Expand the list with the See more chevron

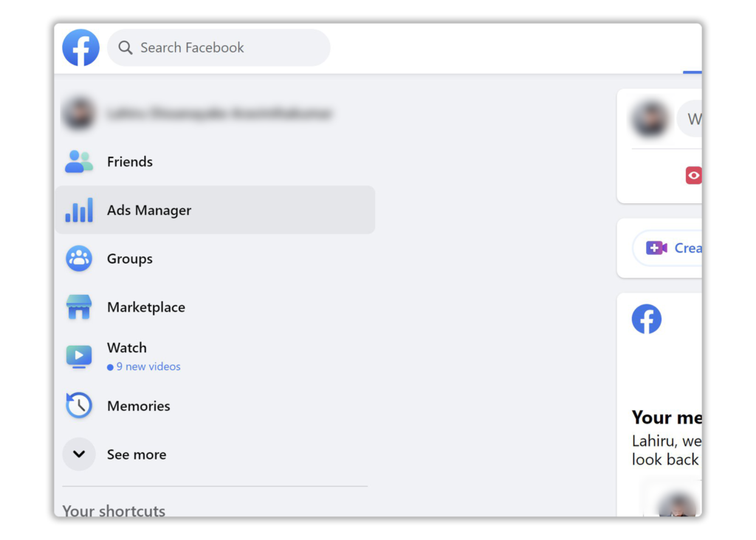pos(78,454)
